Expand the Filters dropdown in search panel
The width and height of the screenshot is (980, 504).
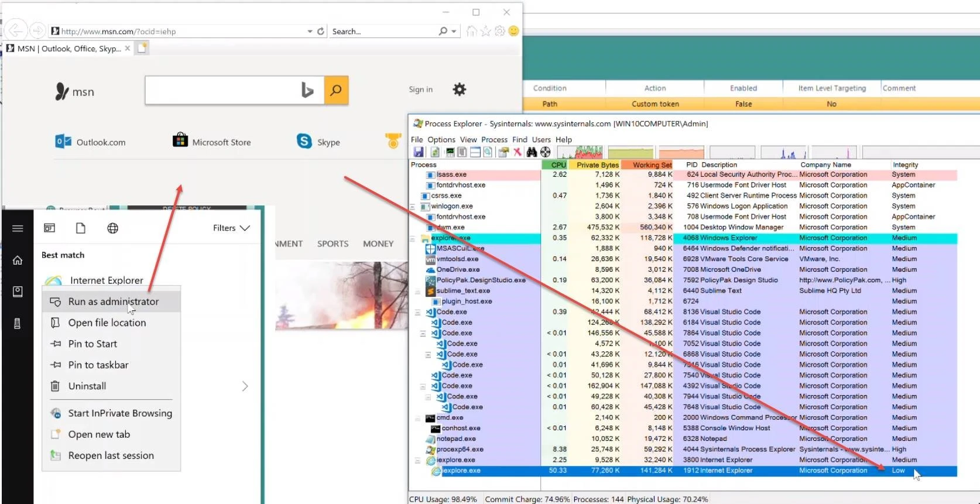coord(231,228)
